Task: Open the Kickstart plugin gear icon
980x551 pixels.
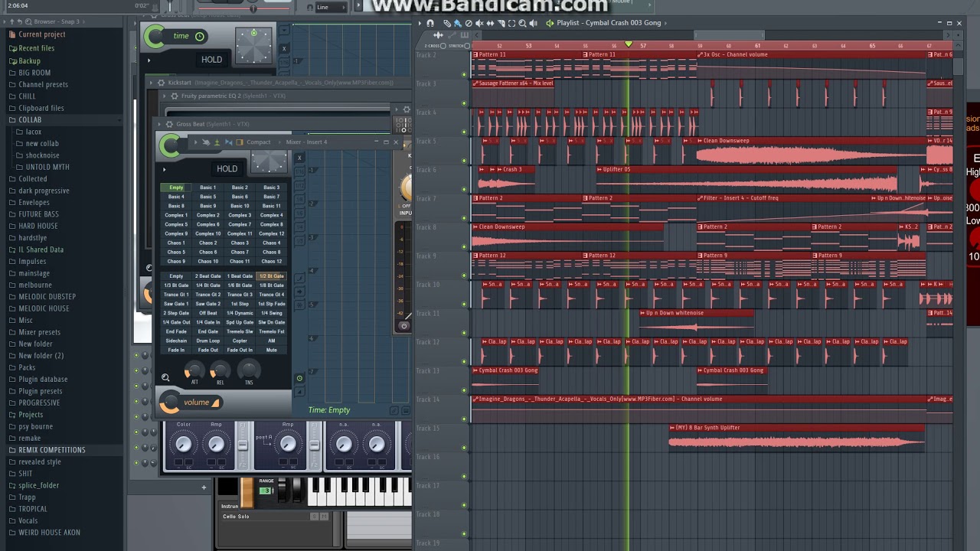Action: [x=162, y=82]
